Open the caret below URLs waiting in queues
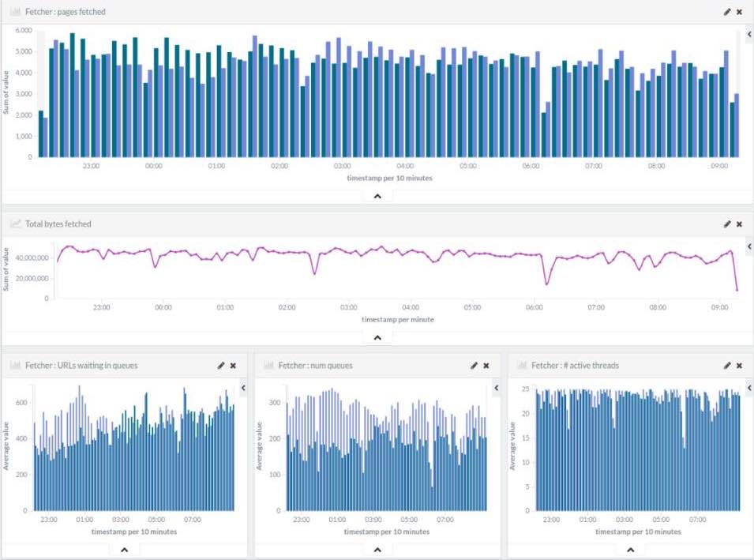Viewport: 754px width, 560px height. click(x=125, y=550)
